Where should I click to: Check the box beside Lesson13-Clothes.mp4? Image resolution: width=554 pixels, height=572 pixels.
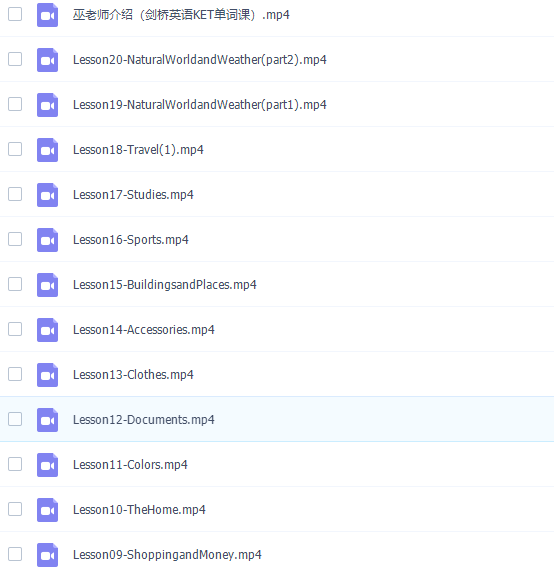pos(15,374)
